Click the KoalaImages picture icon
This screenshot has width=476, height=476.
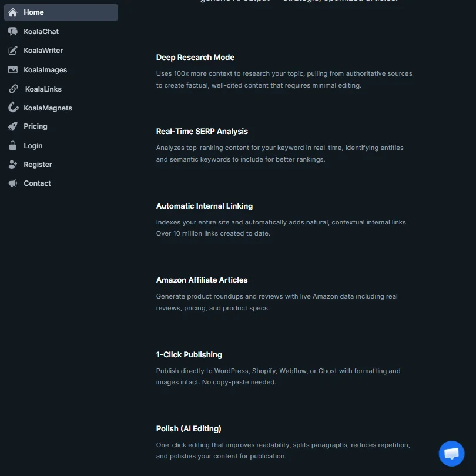(13, 70)
